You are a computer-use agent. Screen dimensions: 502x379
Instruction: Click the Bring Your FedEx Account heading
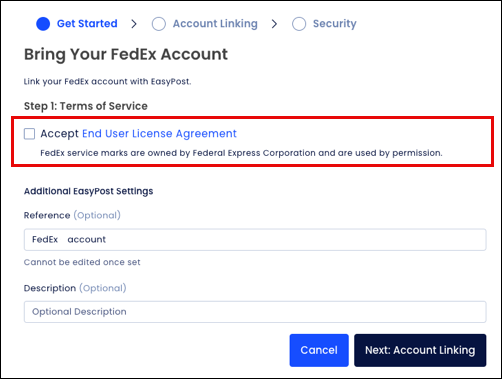(x=126, y=54)
